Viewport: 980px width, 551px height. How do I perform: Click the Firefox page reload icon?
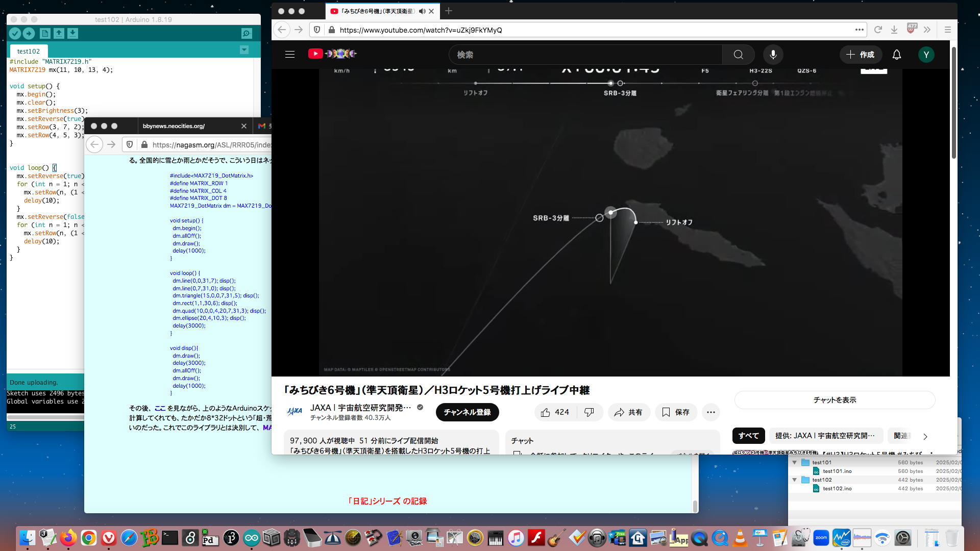878,30
